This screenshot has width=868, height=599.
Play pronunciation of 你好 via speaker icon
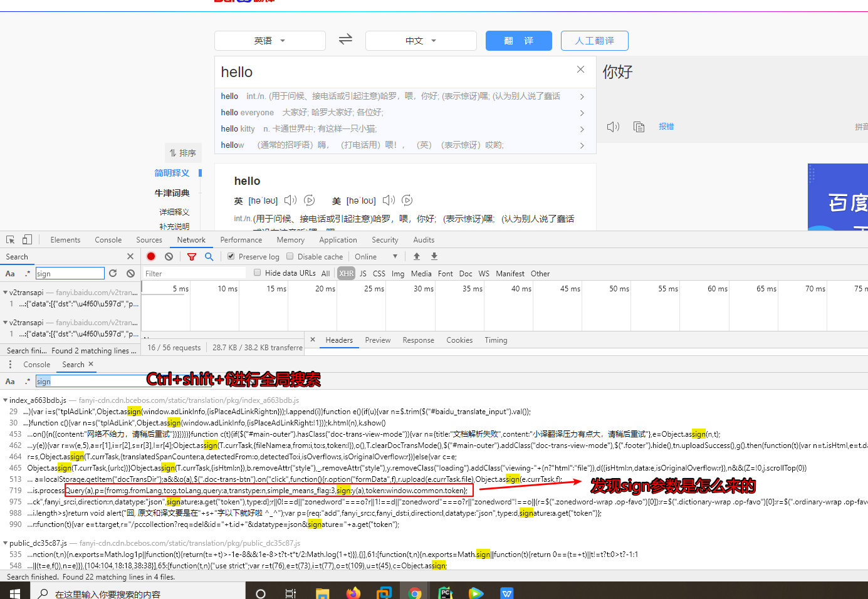coord(612,126)
